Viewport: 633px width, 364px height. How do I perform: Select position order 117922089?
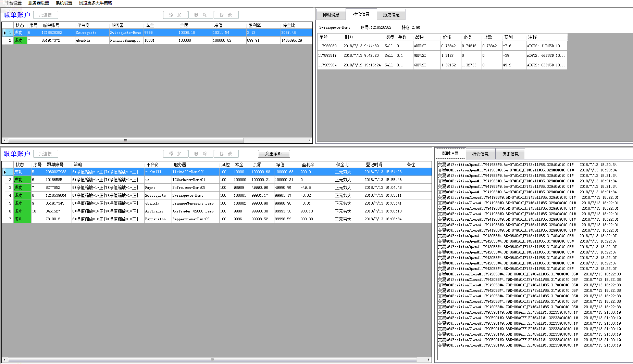click(330, 46)
